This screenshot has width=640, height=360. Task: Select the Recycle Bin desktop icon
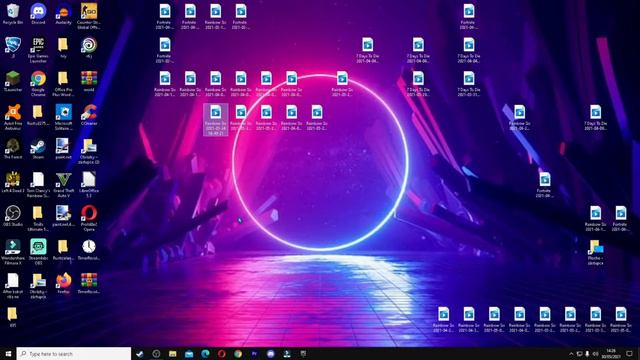point(13,14)
